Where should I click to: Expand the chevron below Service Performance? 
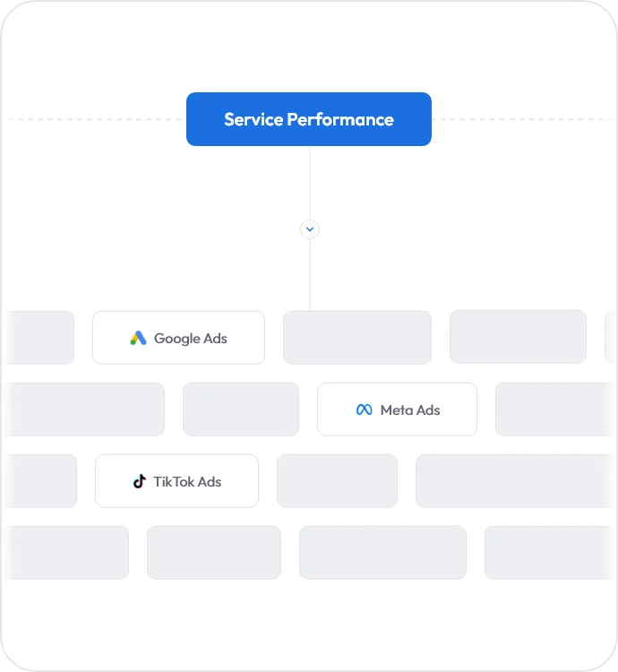pos(310,229)
